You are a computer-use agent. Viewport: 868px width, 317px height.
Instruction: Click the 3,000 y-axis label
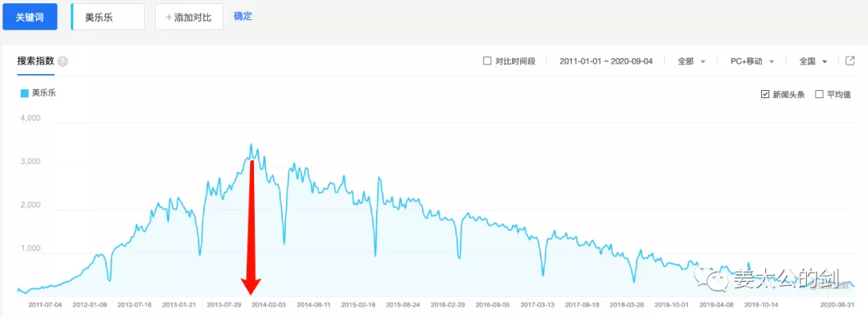click(31, 162)
